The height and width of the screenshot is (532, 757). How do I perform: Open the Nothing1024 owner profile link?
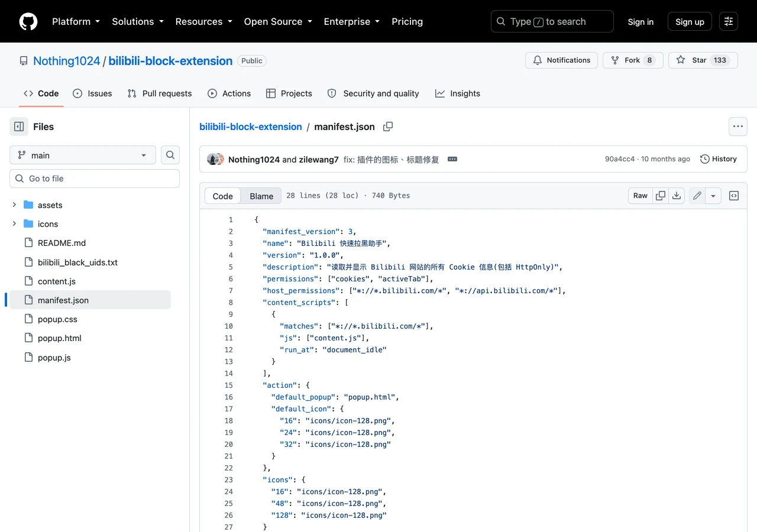click(x=67, y=61)
